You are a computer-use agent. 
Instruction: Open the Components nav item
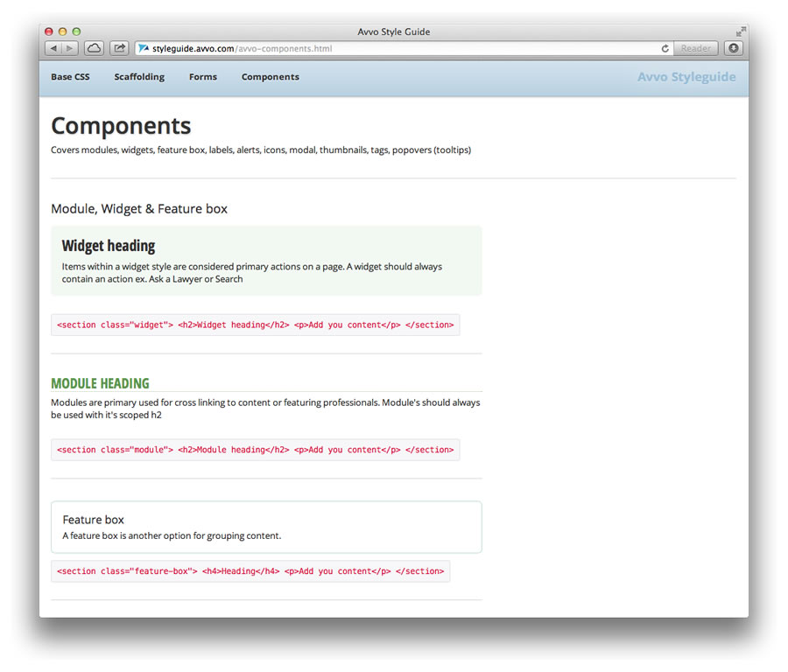click(x=271, y=77)
